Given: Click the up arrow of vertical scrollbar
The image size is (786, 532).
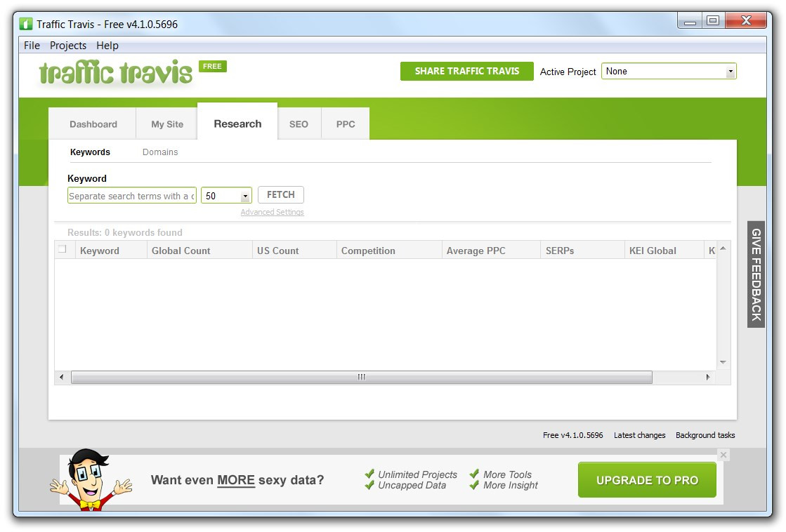Looking at the screenshot, I should click(723, 248).
